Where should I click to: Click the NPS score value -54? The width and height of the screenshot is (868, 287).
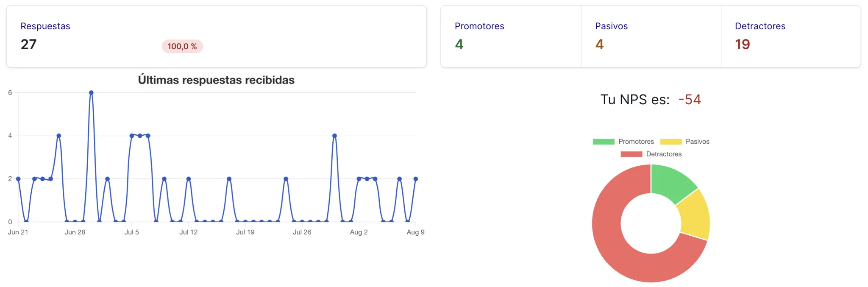690,100
